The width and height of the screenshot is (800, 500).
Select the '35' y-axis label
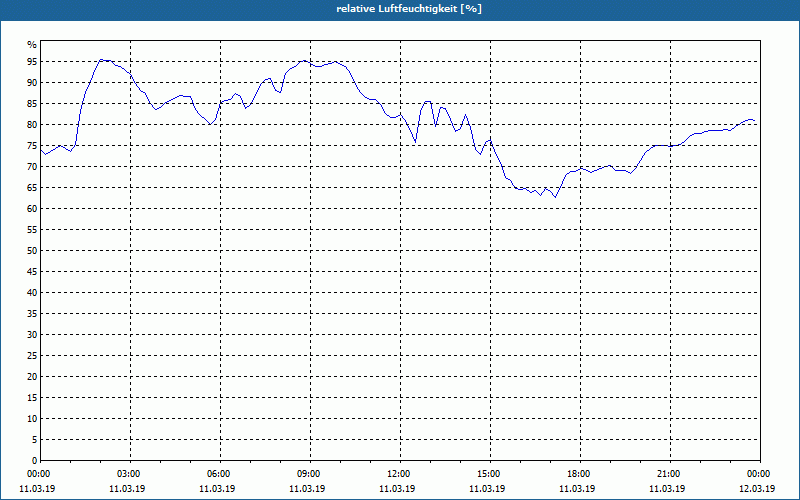click(x=32, y=314)
